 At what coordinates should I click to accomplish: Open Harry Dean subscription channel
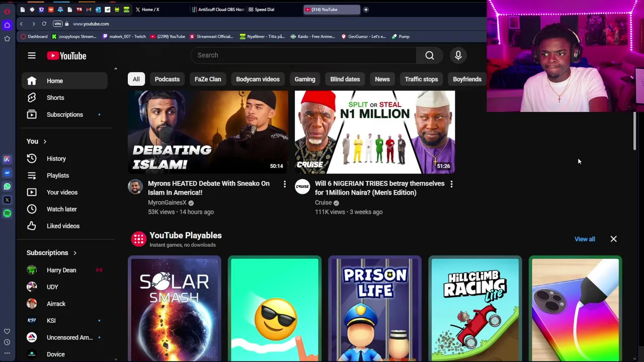[64, 270]
